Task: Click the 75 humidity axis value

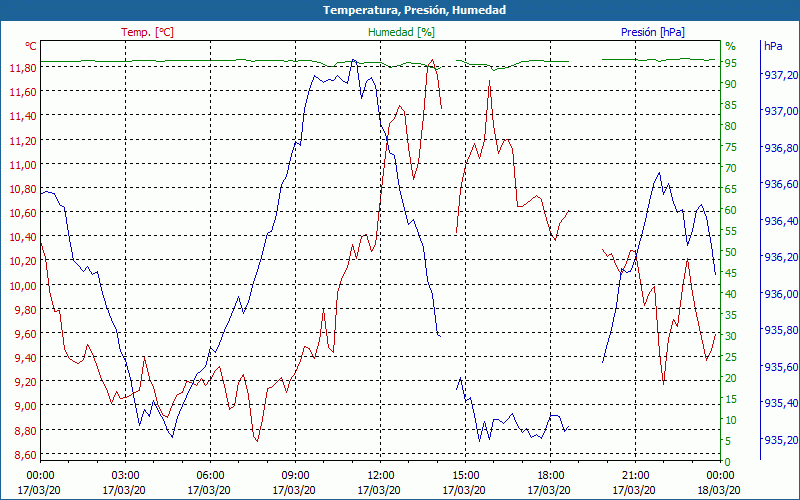Action: [x=731, y=147]
